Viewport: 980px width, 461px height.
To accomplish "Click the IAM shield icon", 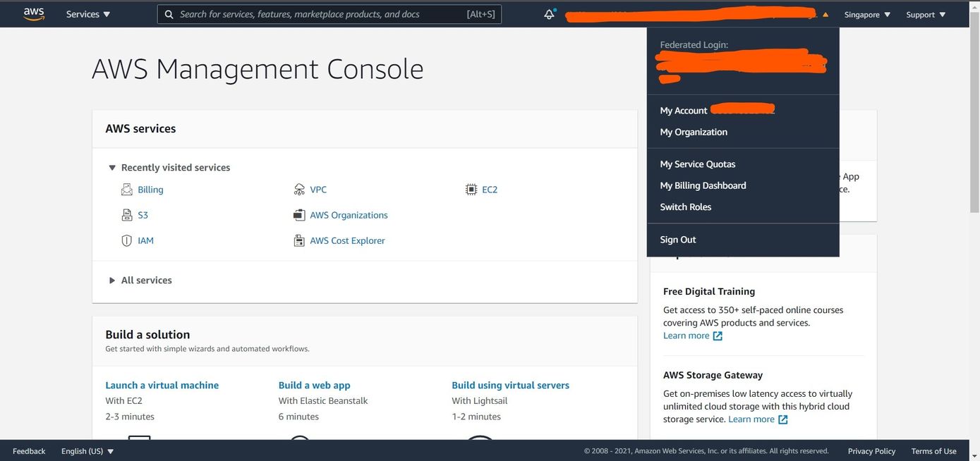I will point(127,240).
